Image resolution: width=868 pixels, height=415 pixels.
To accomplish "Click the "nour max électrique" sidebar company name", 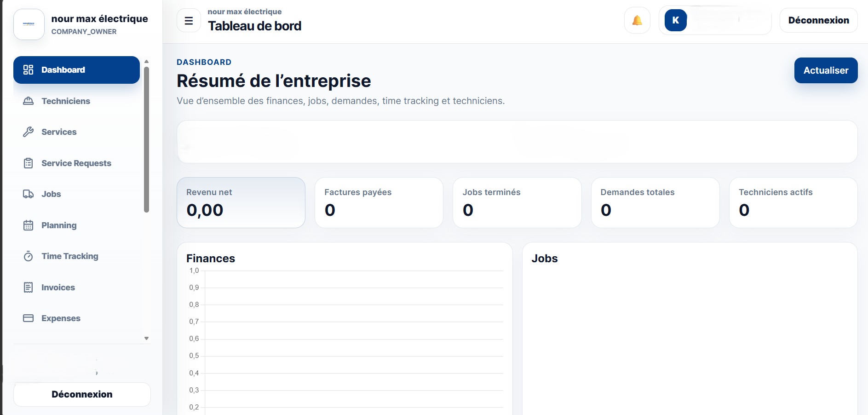I will tap(100, 19).
